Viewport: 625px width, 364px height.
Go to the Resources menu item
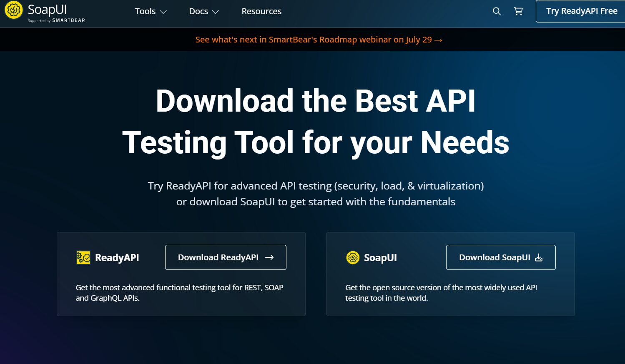[261, 11]
